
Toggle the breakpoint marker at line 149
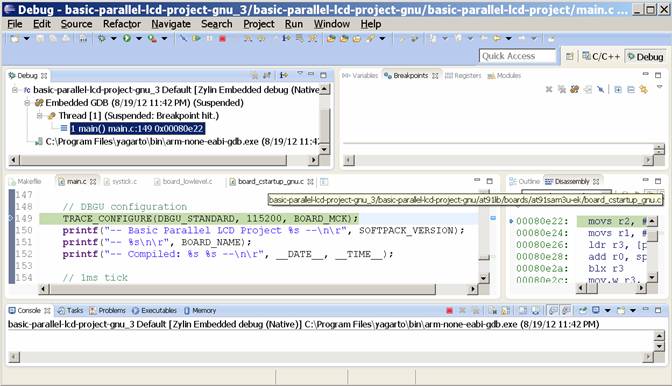coord(12,218)
